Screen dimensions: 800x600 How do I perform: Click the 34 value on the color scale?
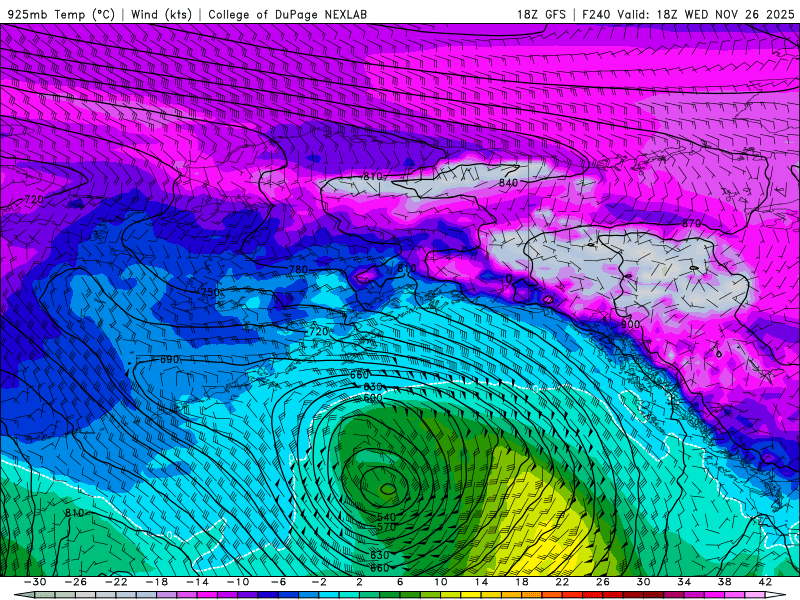684,582
